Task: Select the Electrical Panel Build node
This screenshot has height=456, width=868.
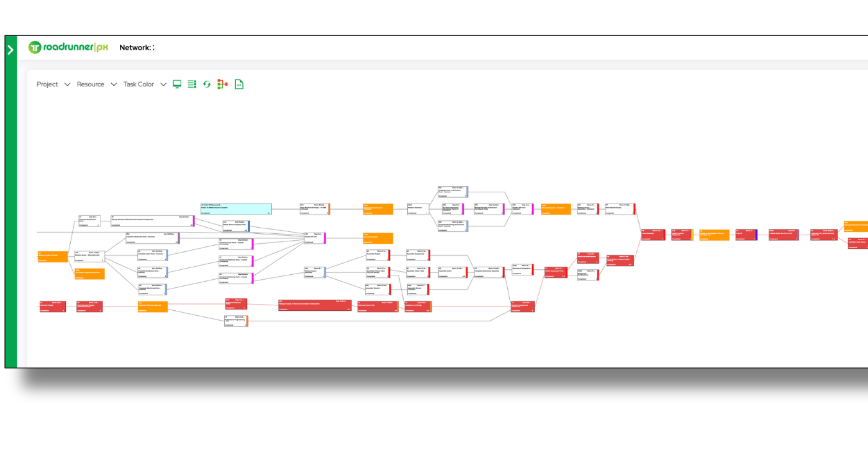Action: pos(378,306)
